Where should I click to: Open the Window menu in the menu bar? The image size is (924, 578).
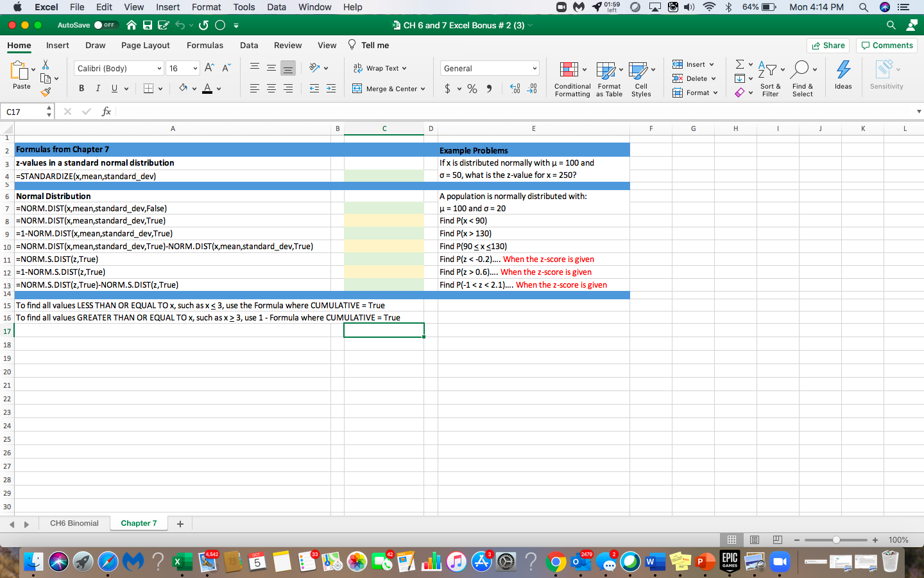[314, 7]
